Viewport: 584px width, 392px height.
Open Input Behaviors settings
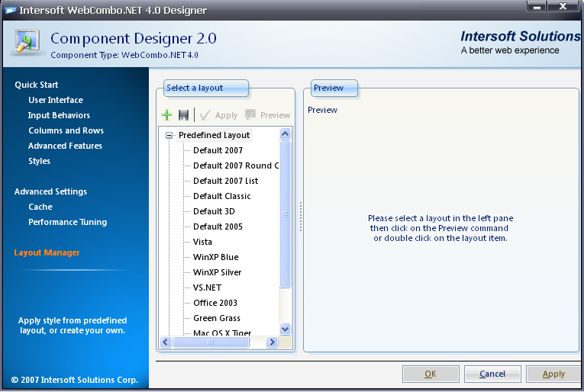[x=59, y=115]
